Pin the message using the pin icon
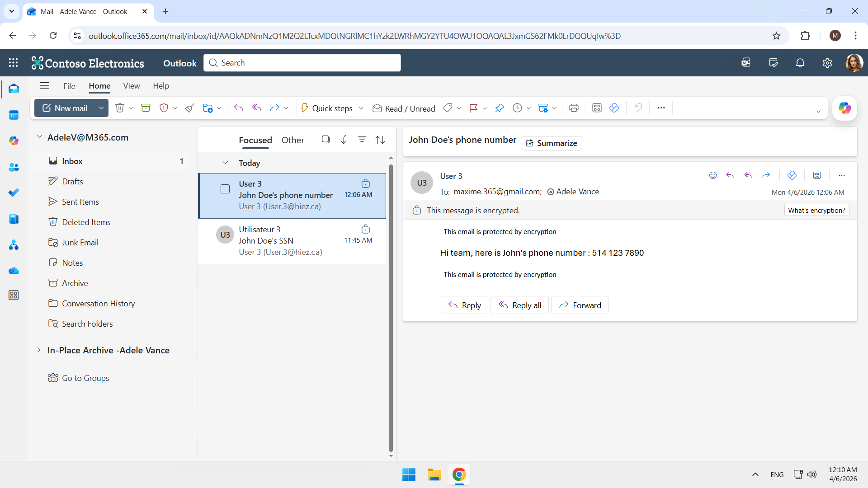Viewport: 868px width, 488px height. 499,108
